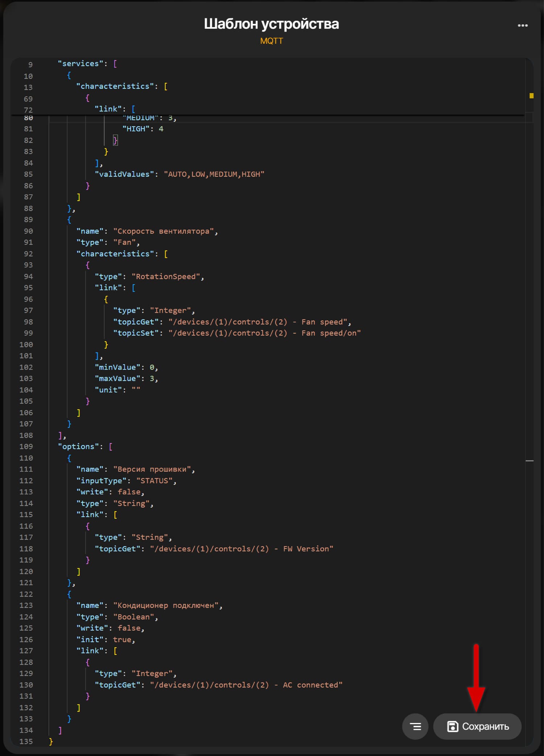Click the MQTT subtitle link
The height and width of the screenshot is (756, 544).
(x=271, y=41)
